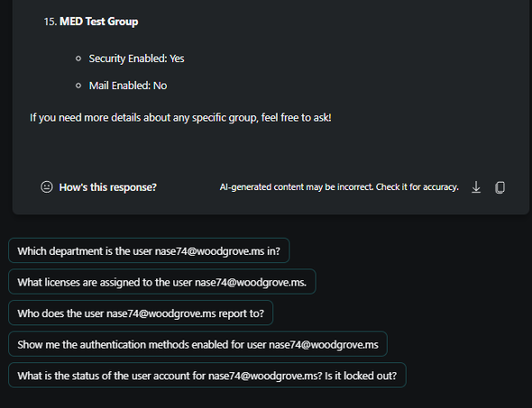Pick the authentication methods suggested prompt
Viewport: 532px width, 408px height.
click(x=197, y=344)
